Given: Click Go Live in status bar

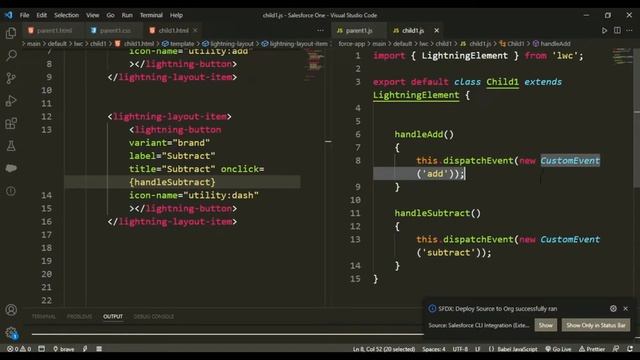Looking at the screenshot, I should 558,349.
